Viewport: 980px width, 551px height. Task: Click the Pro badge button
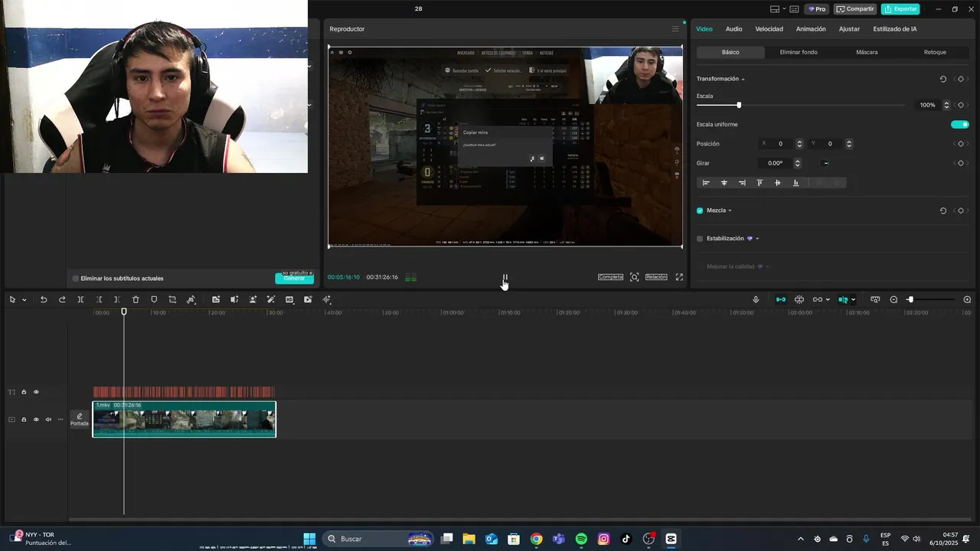click(816, 9)
